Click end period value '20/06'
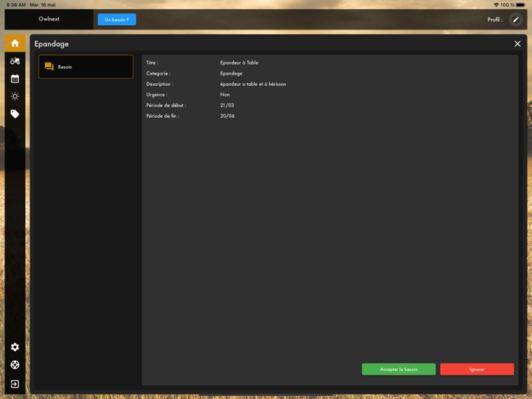 (227, 116)
